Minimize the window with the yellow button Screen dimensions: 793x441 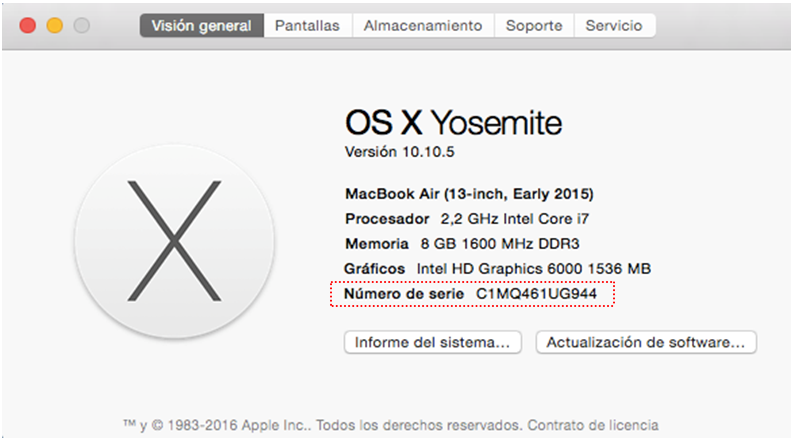(x=54, y=25)
